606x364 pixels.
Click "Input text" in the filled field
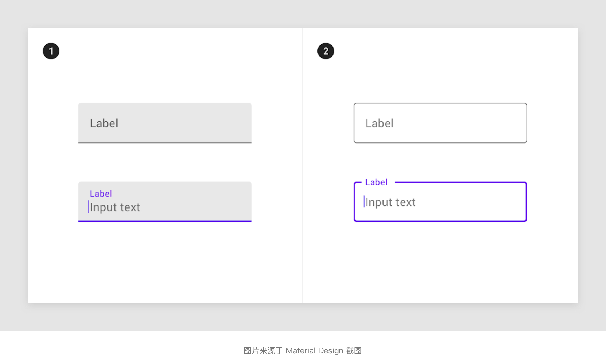point(115,207)
